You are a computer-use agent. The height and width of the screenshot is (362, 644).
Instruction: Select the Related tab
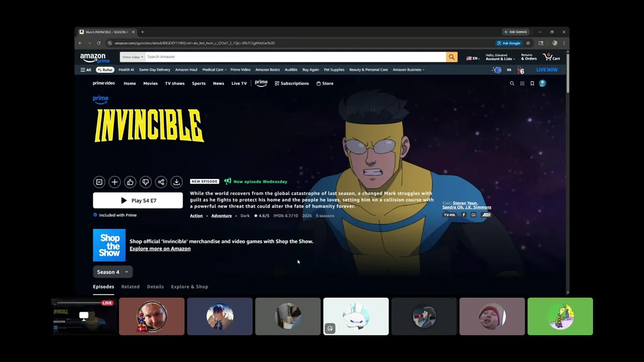tap(130, 287)
